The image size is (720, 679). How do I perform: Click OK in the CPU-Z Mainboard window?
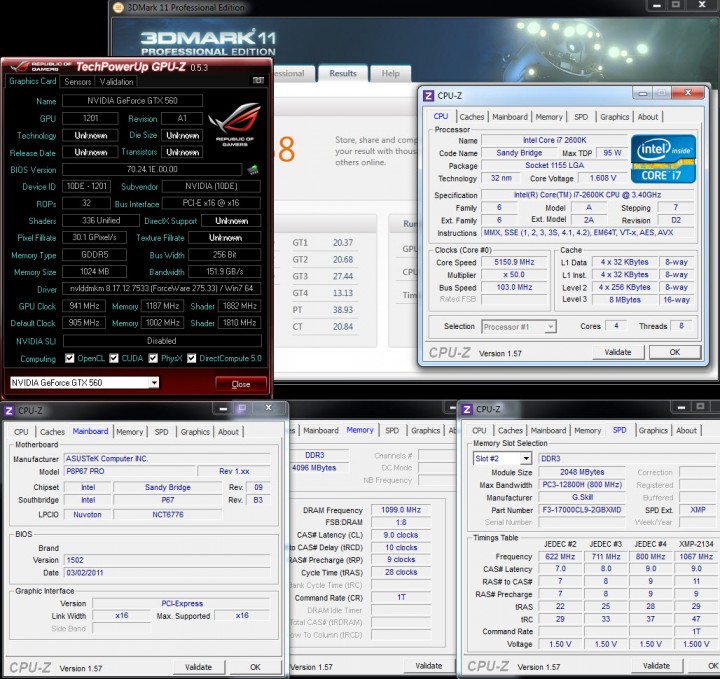tap(255, 667)
